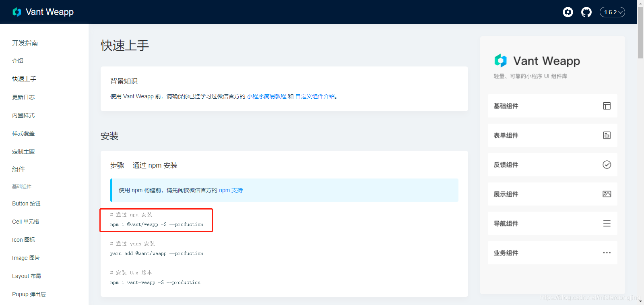Image resolution: width=644 pixels, height=305 pixels.
Task: Open 介绍 in the sidebar
Action: (18, 61)
